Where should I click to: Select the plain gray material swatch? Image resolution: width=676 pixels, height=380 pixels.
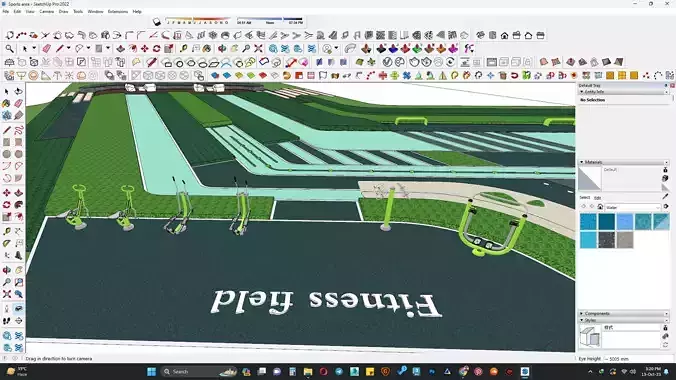(x=624, y=240)
